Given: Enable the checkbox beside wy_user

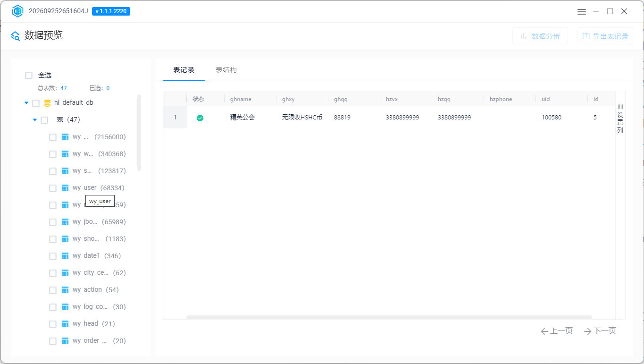Looking at the screenshot, I should pos(53,188).
